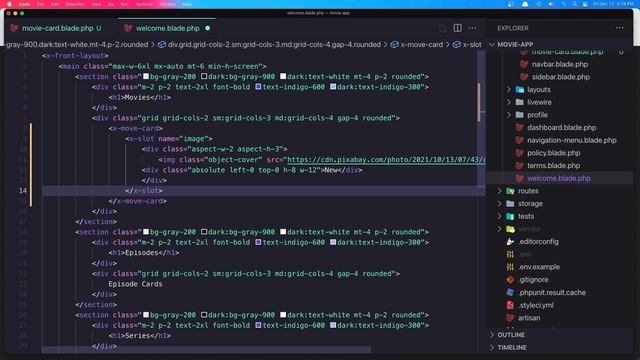Screen dimensions: 640x360
Task: Click the macOS volume icon
Action: pyautogui.click(x=551, y=4)
